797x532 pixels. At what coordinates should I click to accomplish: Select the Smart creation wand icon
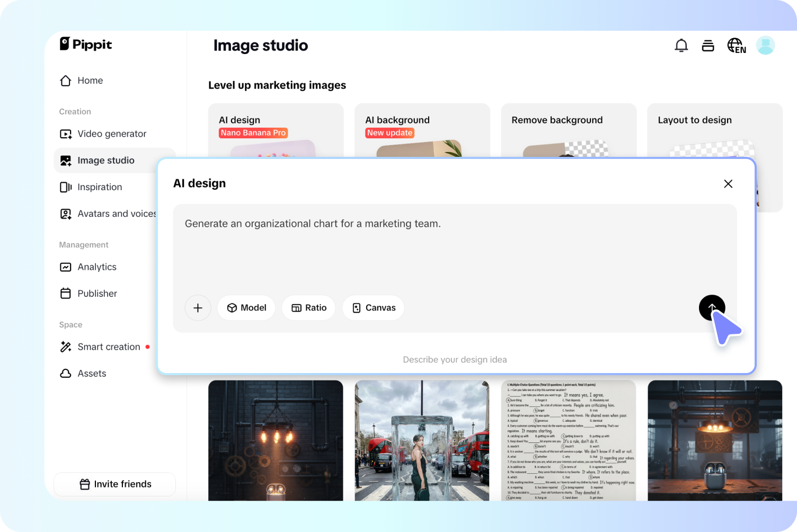point(65,347)
